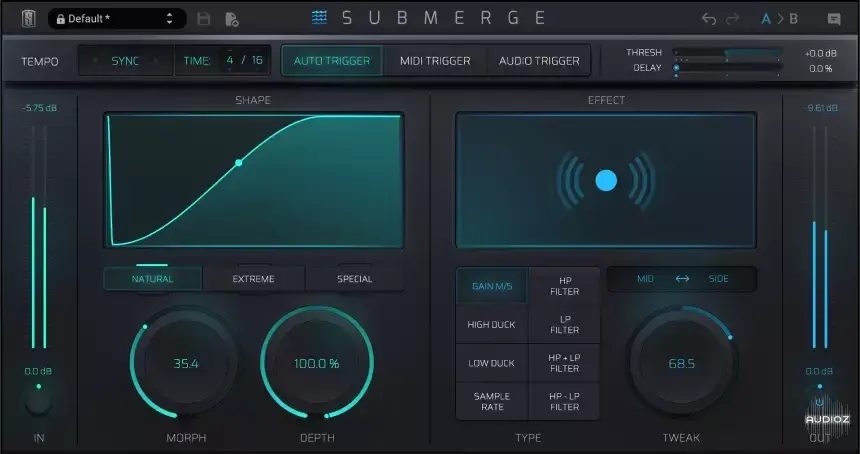Open the Default preset dropdown
The height and width of the screenshot is (454, 860).
(x=116, y=19)
